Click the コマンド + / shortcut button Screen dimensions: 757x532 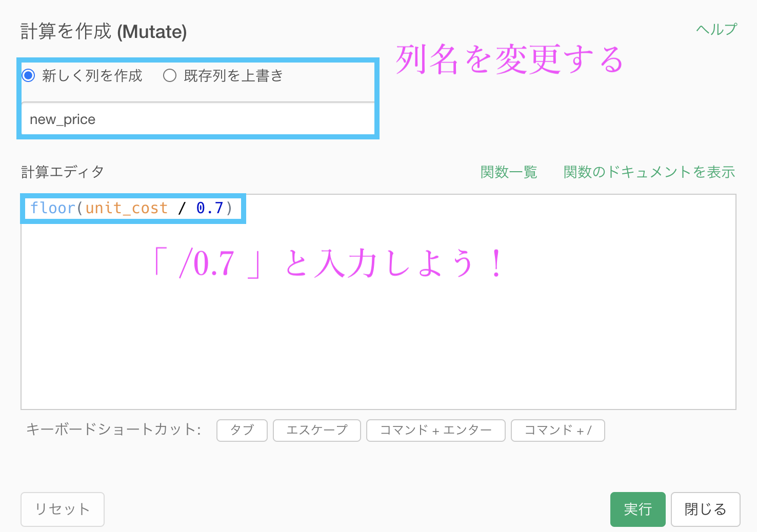(x=558, y=430)
